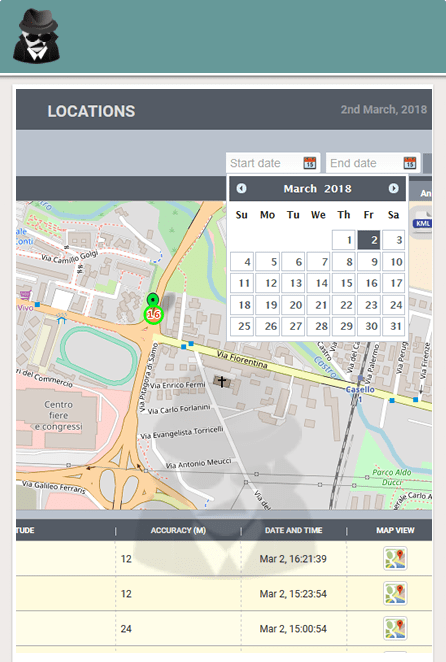Select highlighted March 2 in calendar

[369, 240]
